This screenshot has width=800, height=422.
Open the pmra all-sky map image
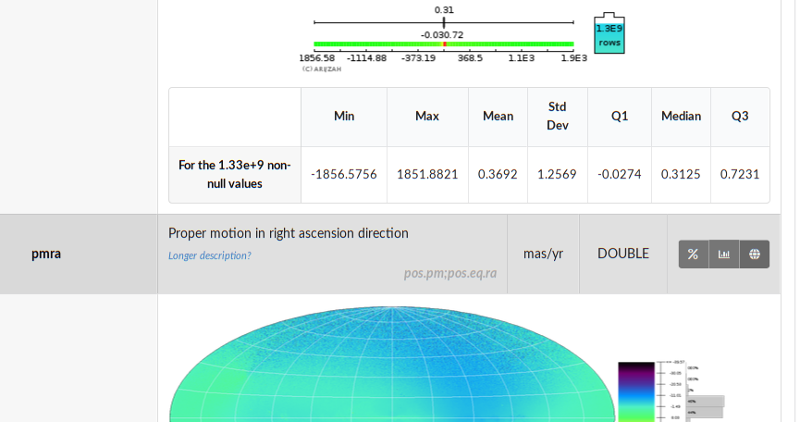pyautogui.click(x=392, y=364)
